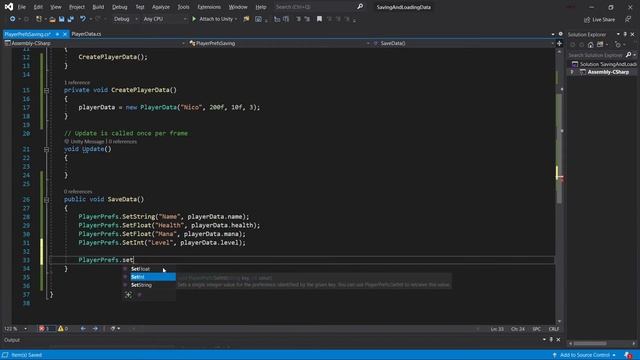Open the Assembly-CSharp project navigation dropdown
640x360 pixels.
95,43
